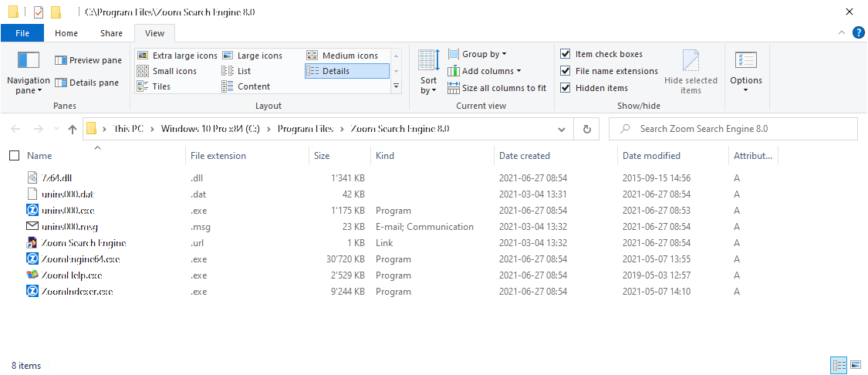Switch to the Share ribbon tab
868x375 pixels.
pyautogui.click(x=111, y=33)
